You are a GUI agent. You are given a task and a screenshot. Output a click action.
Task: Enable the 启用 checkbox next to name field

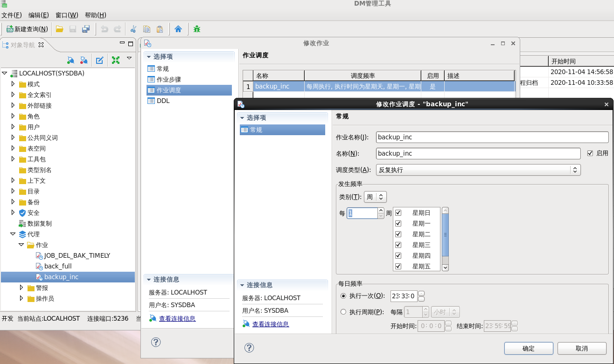[589, 153]
